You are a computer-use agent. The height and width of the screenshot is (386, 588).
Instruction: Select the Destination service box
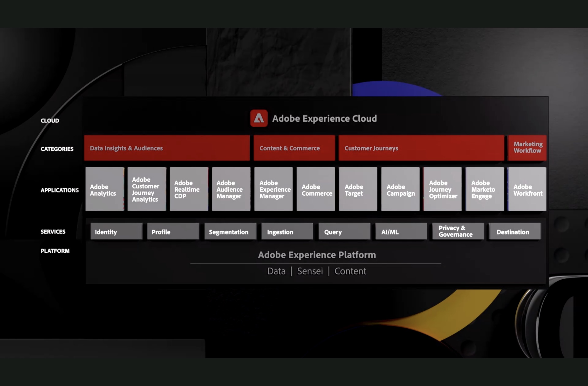[515, 231]
